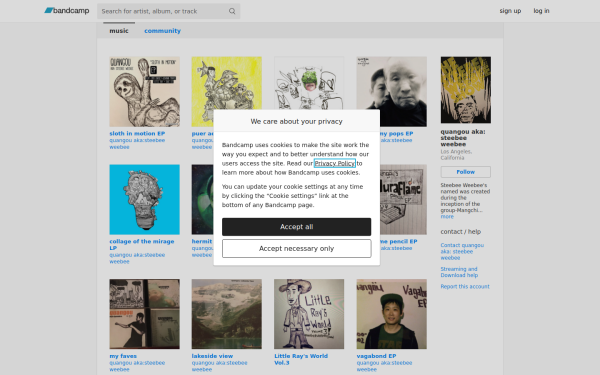Click the Bandcamp logo

(67, 11)
